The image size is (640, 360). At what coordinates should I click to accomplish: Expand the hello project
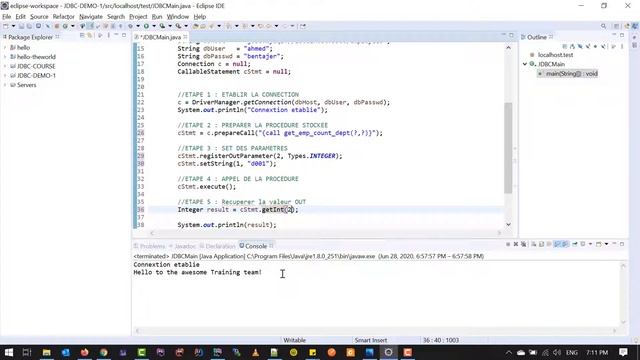[x=5, y=48]
